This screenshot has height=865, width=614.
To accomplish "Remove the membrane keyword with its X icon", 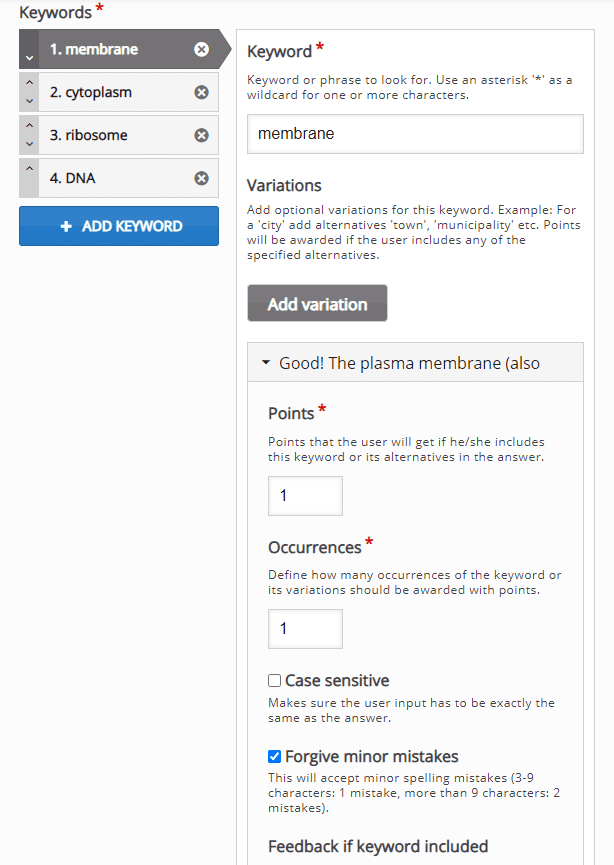I will point(201,49).
